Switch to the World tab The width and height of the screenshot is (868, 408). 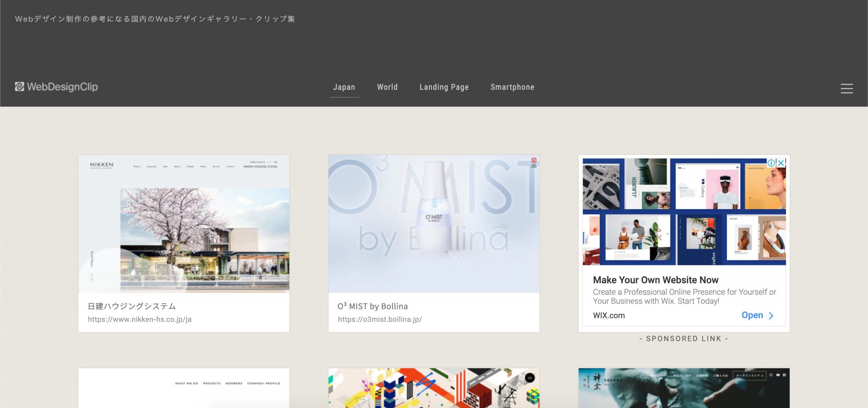pos(387,87)
